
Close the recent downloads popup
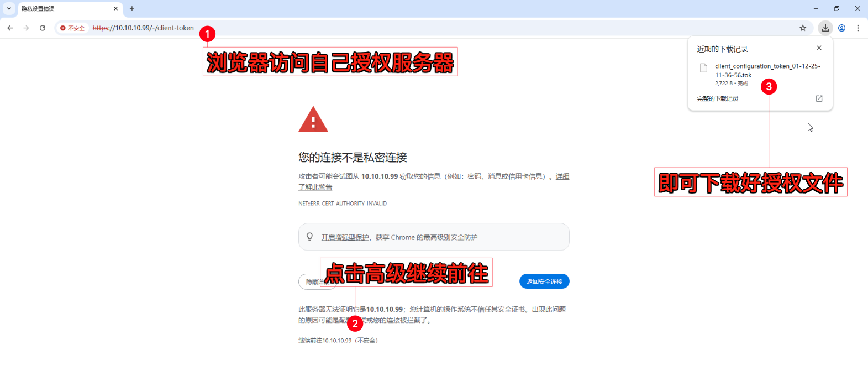click(819, 48)
